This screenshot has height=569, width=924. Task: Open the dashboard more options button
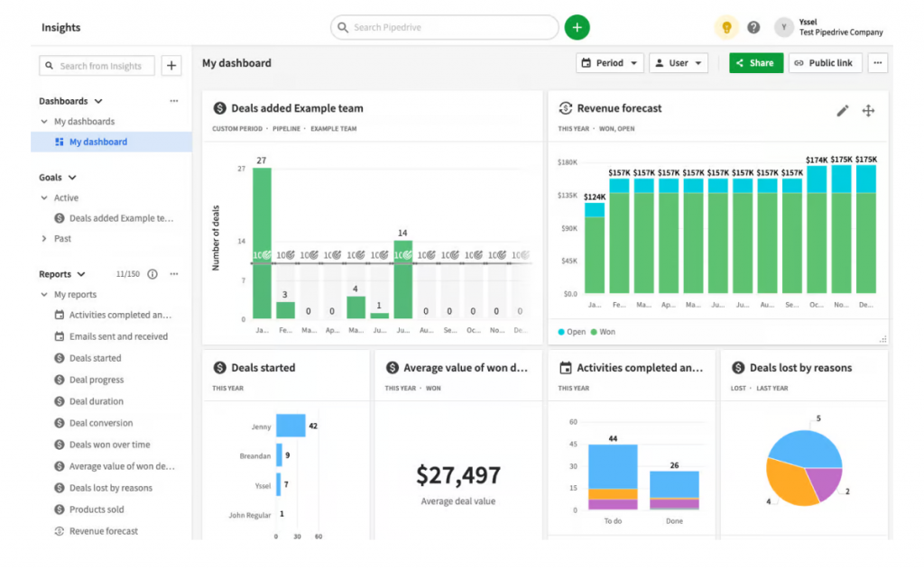pos(878,63)
